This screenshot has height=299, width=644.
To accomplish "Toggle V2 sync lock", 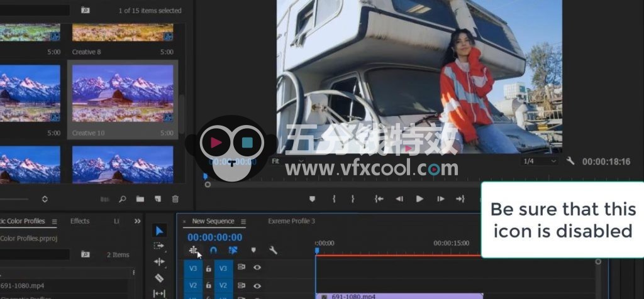I will point(241,285).
